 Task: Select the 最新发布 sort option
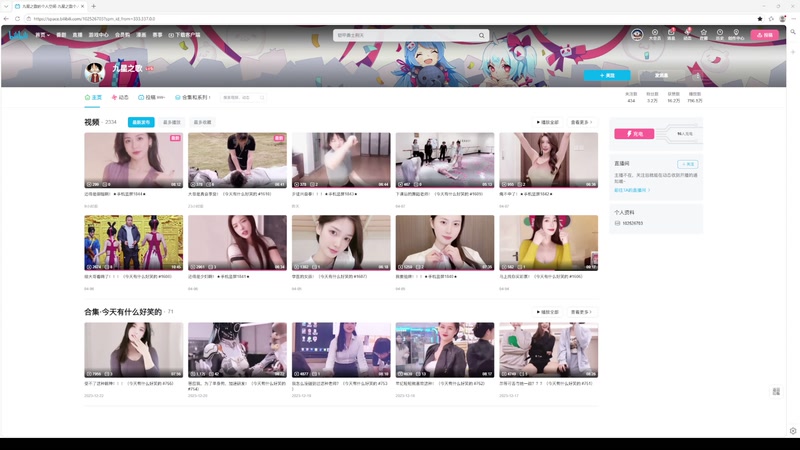140,122
